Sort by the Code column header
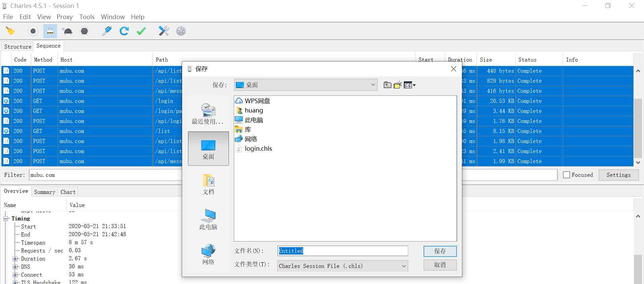This screenshot has height=284, width=644. pyautogui.click(x=21, y=60)
